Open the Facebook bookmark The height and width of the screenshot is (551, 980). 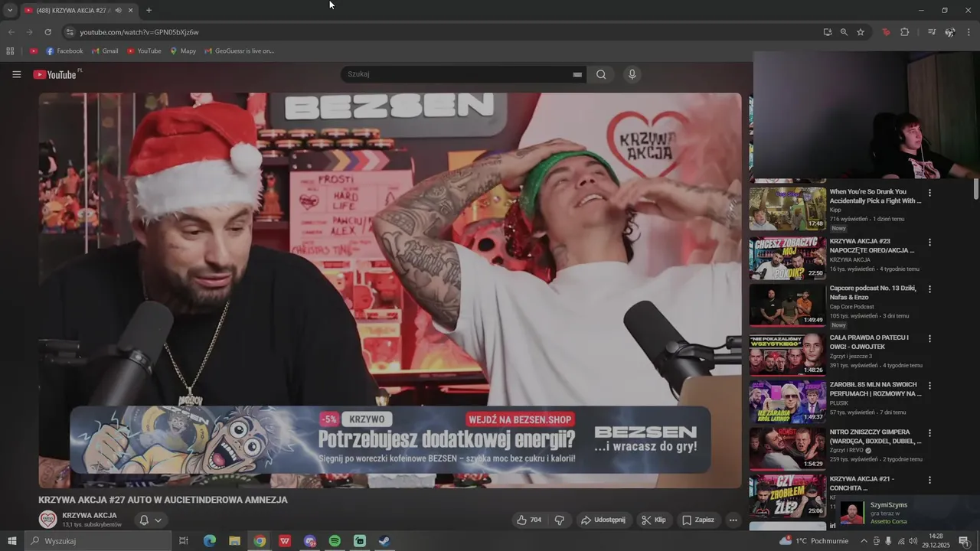click(64, 51)
